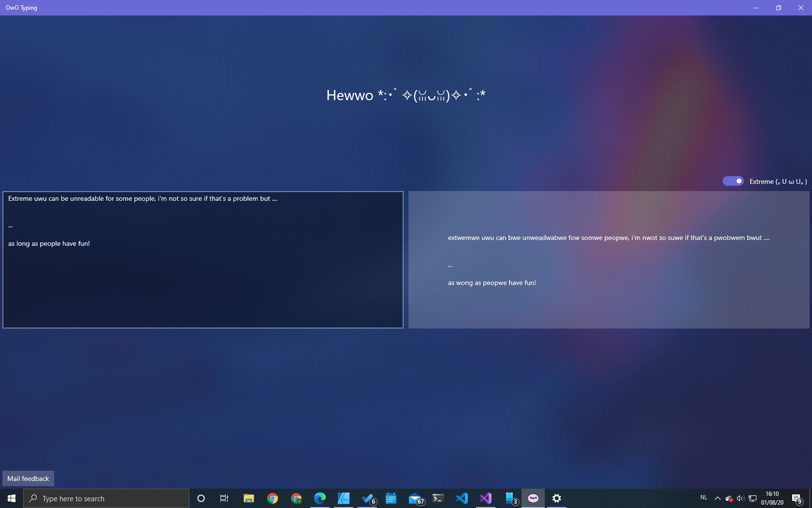Viewport: 812px width, 508px height.
Task: Click the taskbar search box
Action: tap(106, 498)
